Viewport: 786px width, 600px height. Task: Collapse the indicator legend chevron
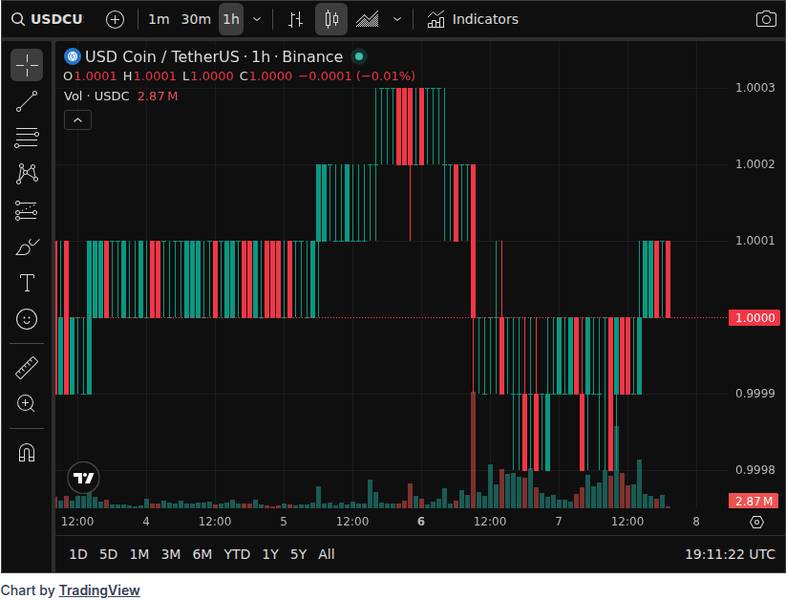78,120
